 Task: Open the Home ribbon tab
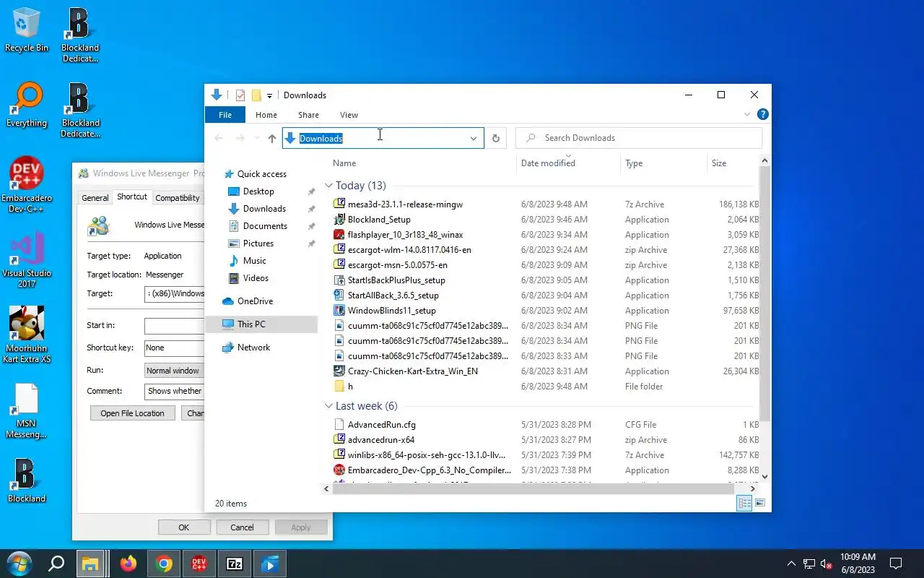(x=266, y=115)
